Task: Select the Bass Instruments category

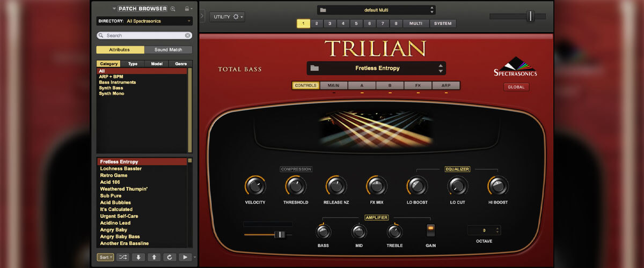Action: [x=118, y=82]
